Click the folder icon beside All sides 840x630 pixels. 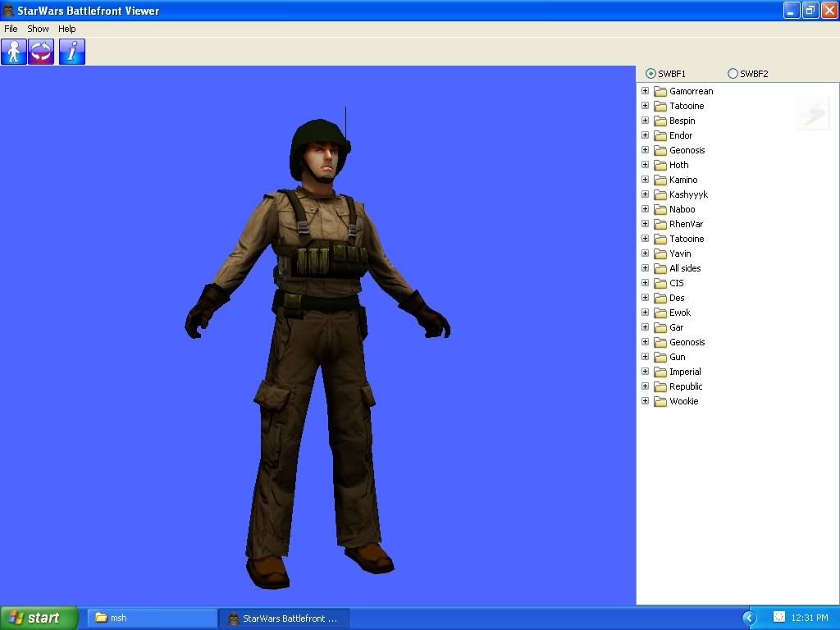point(660,268)
